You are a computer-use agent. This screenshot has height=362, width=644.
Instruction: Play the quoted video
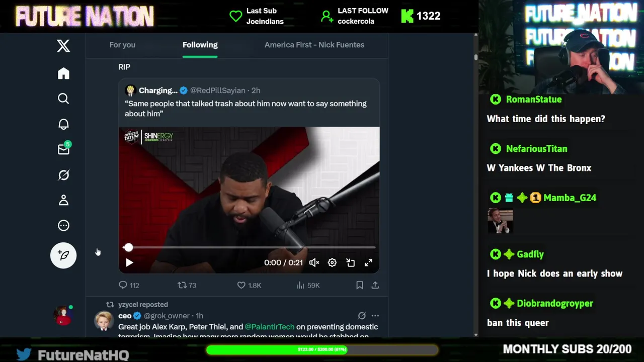coord(129,262)
